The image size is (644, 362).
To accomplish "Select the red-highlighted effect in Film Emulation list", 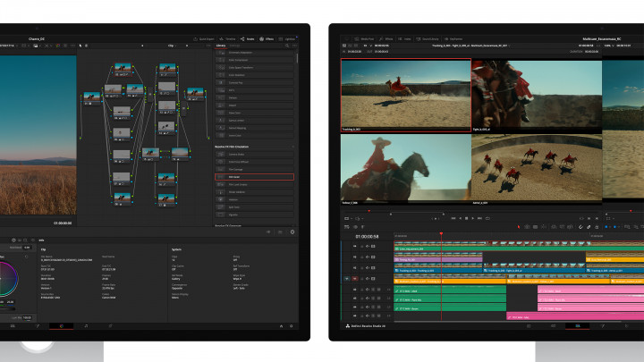I will (x=254, y=177).
